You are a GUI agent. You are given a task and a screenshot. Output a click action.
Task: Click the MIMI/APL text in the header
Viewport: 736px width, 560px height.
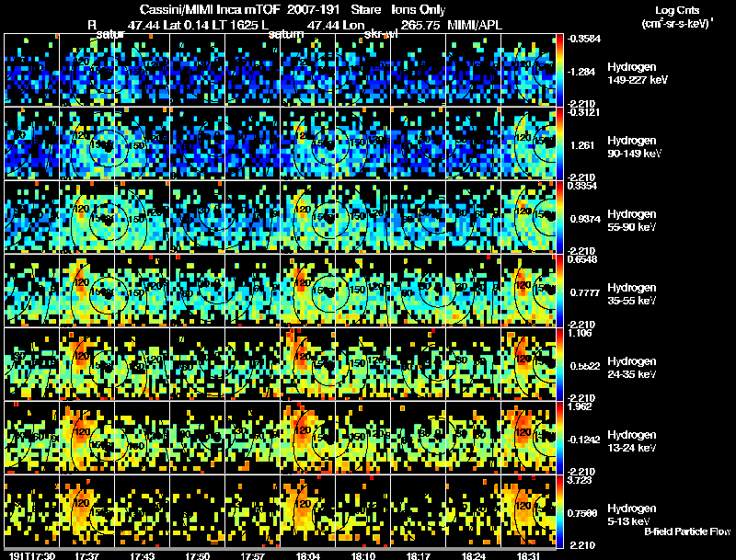475,25
